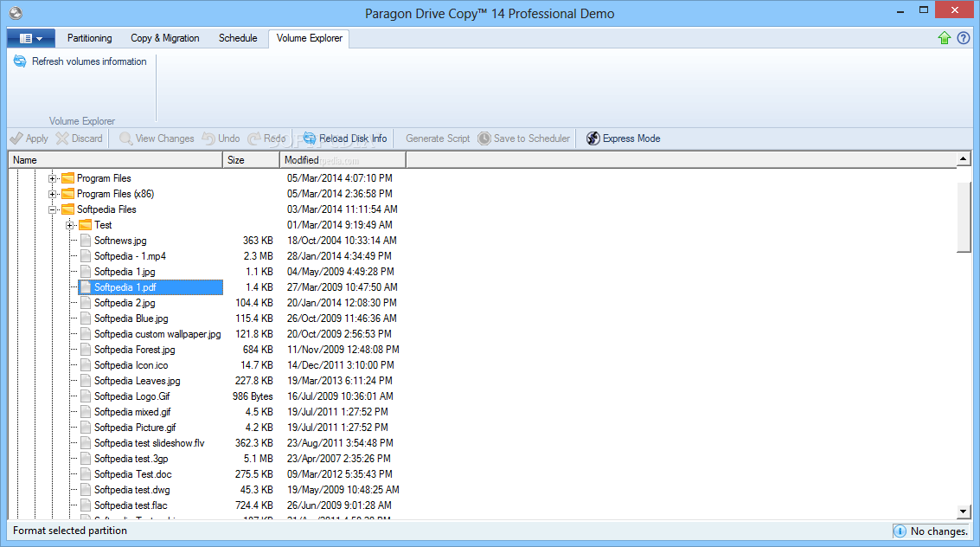Expand the Program Files tree node
980x547 pixels.
(53, 179)
